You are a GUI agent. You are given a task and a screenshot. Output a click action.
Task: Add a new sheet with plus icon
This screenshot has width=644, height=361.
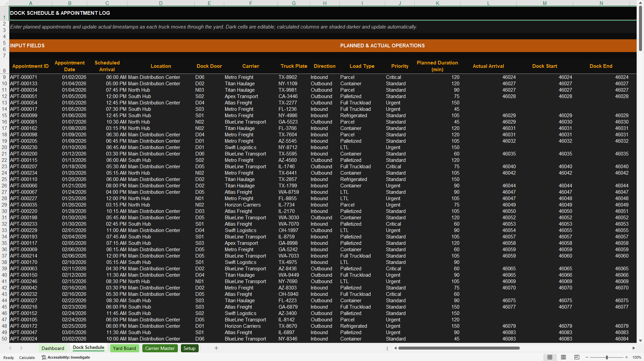click(x=216, y=348)
